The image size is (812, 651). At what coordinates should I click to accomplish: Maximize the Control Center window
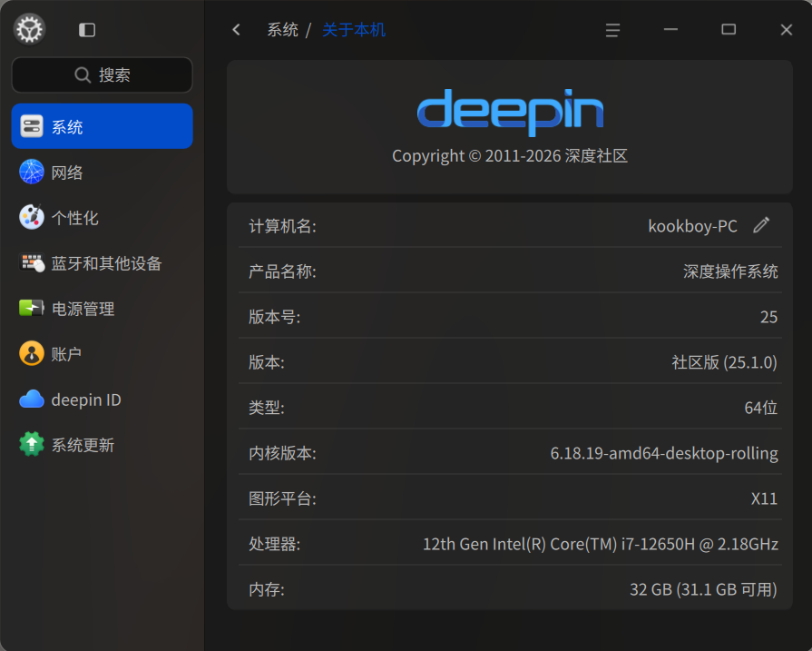pyautogui.click(x=729, y=30)
